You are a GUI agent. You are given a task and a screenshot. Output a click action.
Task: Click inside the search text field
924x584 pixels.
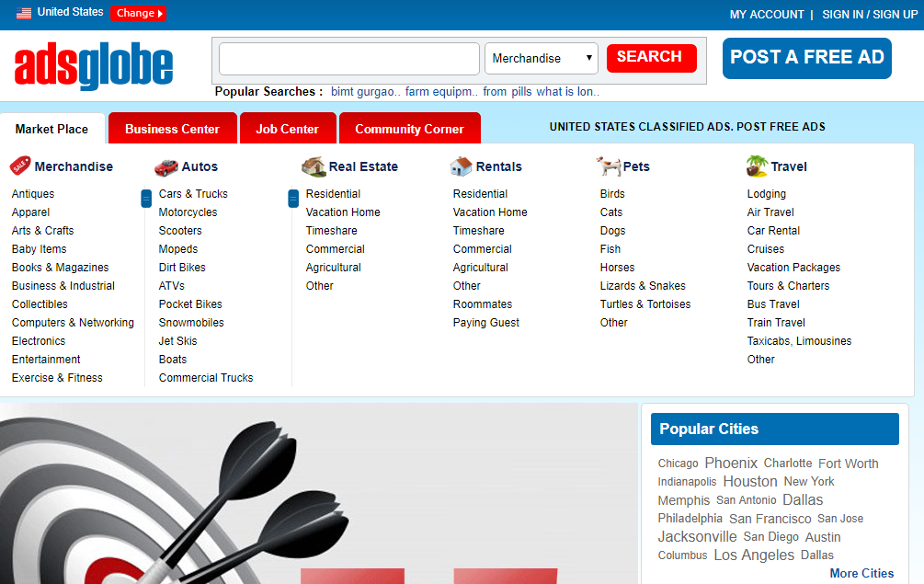click(x=348, y=59)
